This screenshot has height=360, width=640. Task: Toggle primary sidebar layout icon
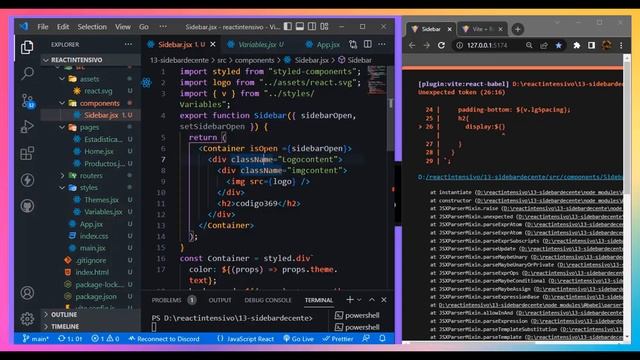tap(288, 27)
